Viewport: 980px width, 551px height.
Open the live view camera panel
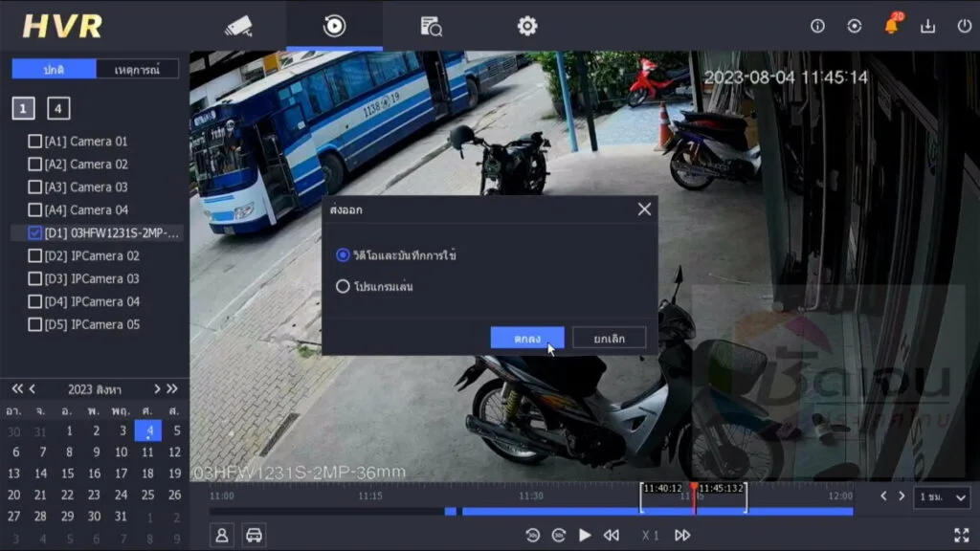[237, 26]
